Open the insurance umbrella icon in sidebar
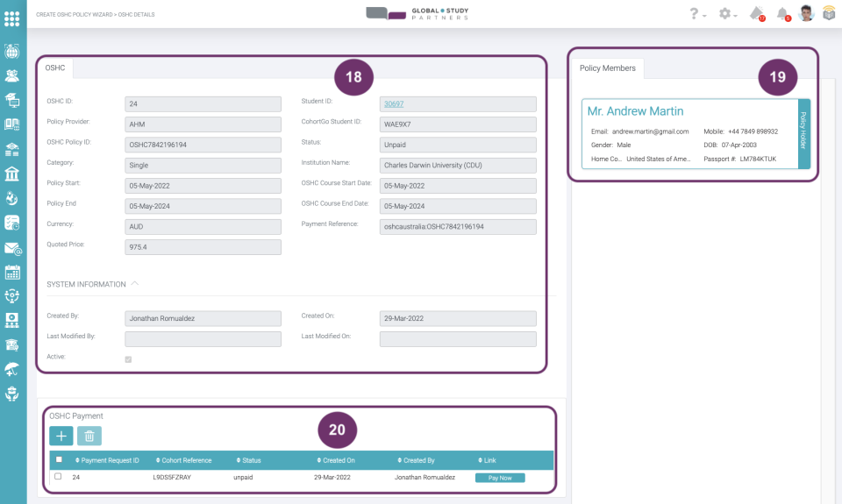This screenshot has height=504, width=842. 12,369
